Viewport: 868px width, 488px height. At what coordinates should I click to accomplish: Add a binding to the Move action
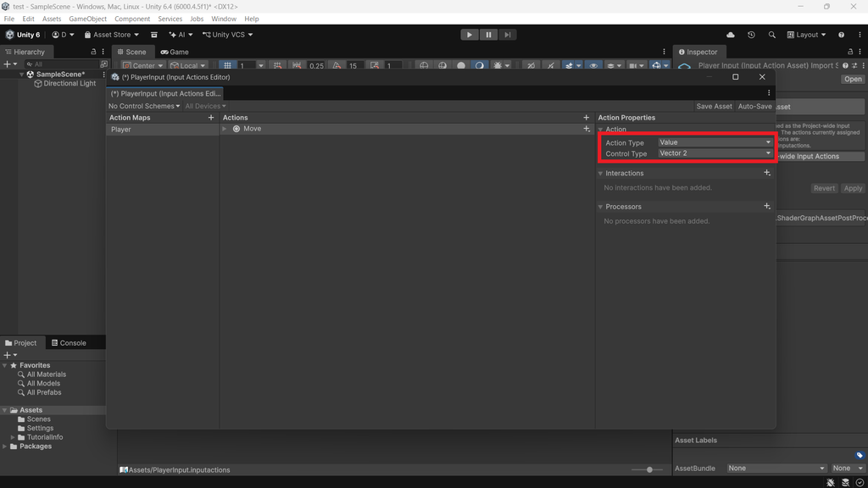(587, 129)
